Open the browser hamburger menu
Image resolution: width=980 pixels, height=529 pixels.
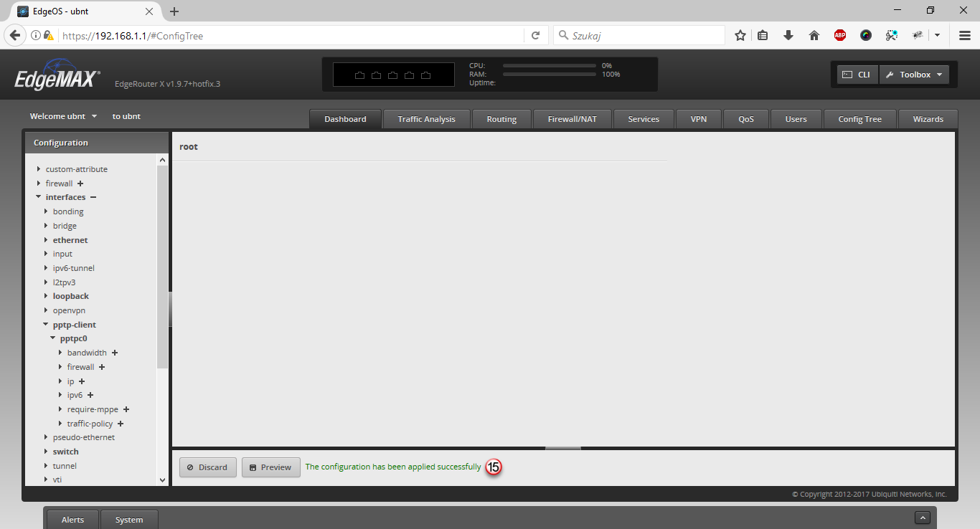[965, 35]
